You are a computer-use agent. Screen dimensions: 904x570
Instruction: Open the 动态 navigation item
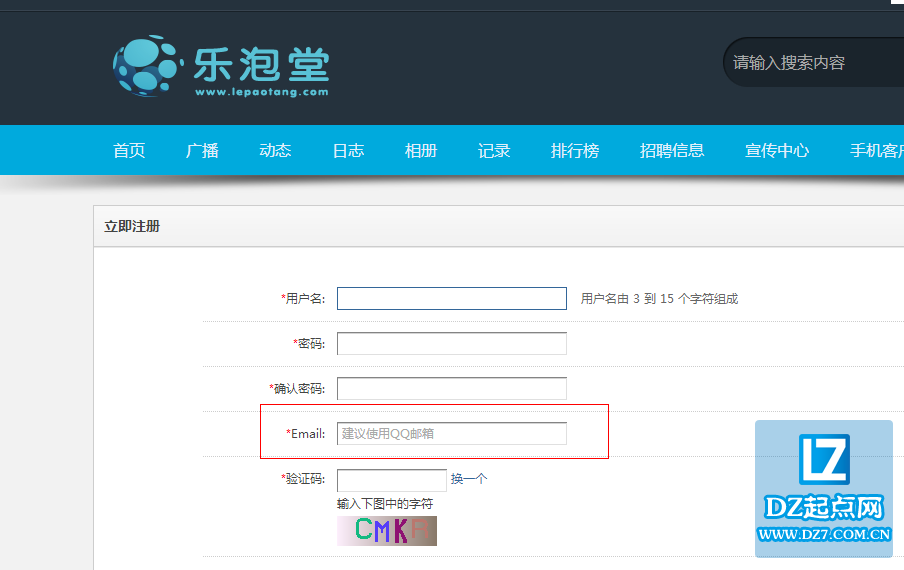pyautogui.click(x=275, y=151)
